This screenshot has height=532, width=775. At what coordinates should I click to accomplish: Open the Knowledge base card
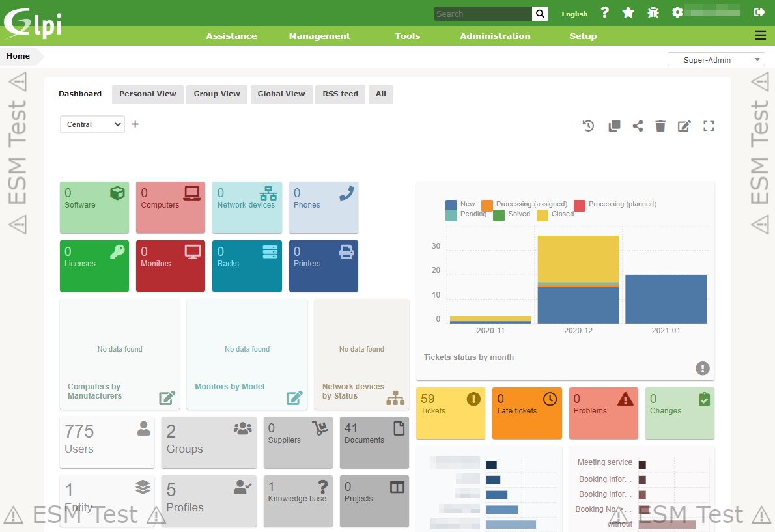pos(298,501)
